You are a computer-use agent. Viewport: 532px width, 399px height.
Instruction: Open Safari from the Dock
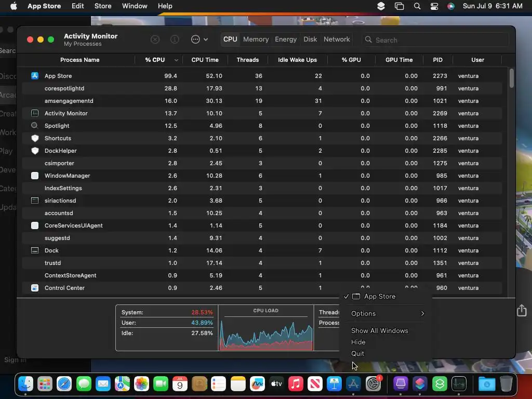click(x=64, y=384)
